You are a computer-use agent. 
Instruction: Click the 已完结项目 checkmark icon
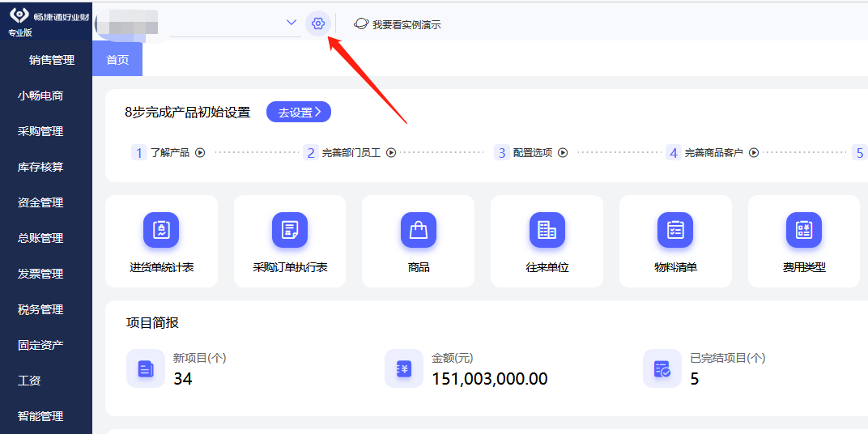662,368
